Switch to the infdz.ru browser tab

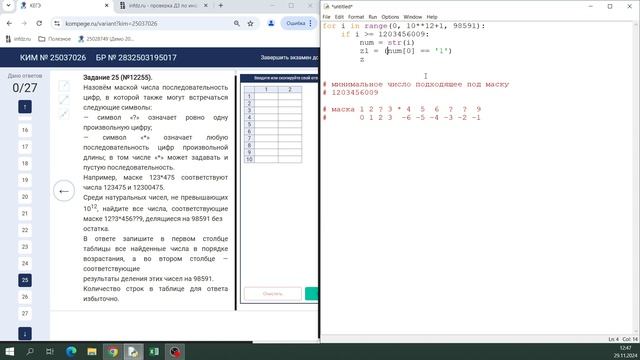[x=164, y=6]
